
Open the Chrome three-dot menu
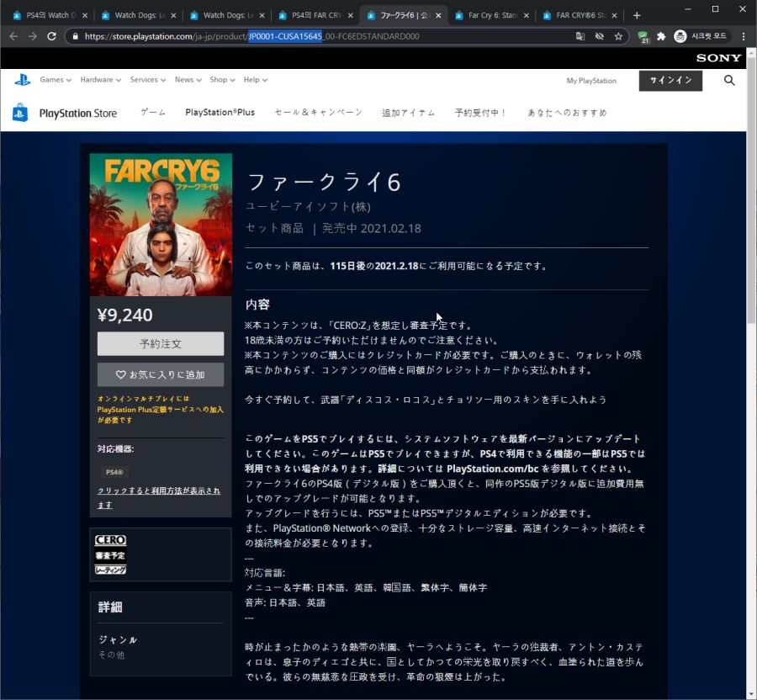pyautogui.click(x=744, y=36)
